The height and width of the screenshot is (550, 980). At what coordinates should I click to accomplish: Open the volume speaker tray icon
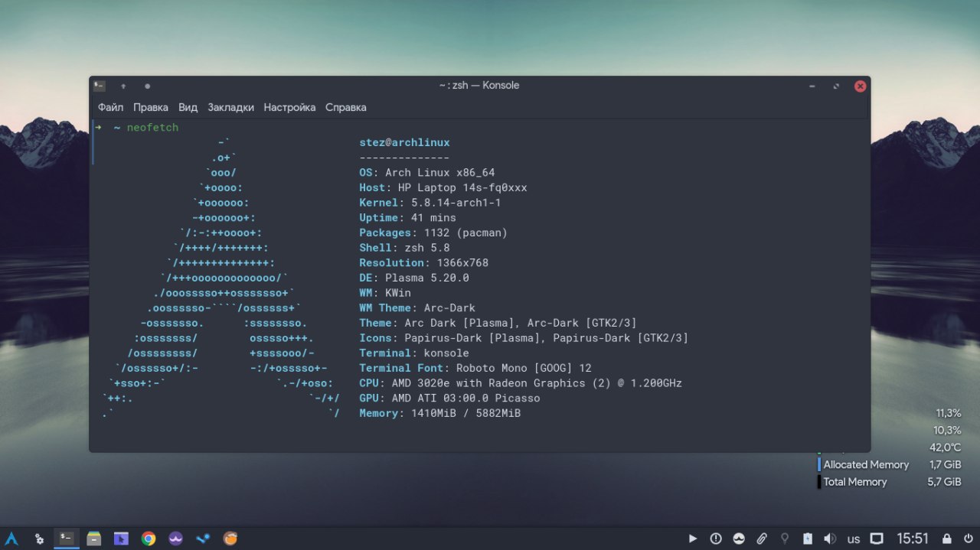(x=830, y=539)
